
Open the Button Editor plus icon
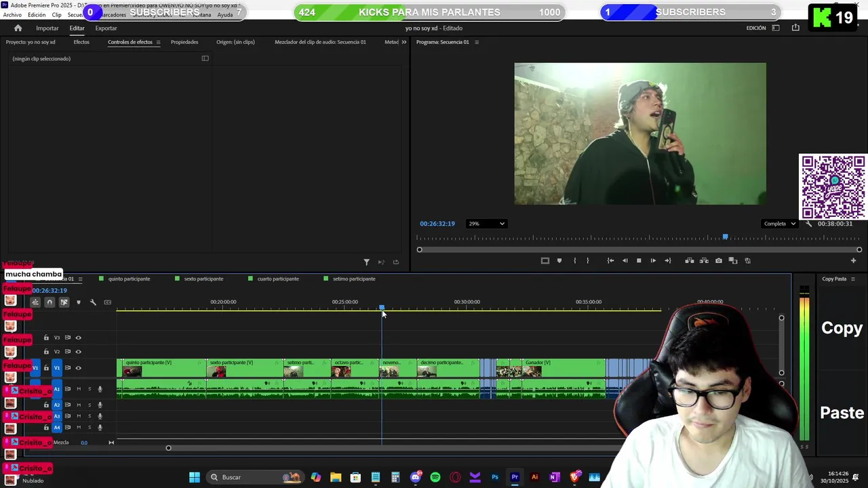[x=853, y=261]
